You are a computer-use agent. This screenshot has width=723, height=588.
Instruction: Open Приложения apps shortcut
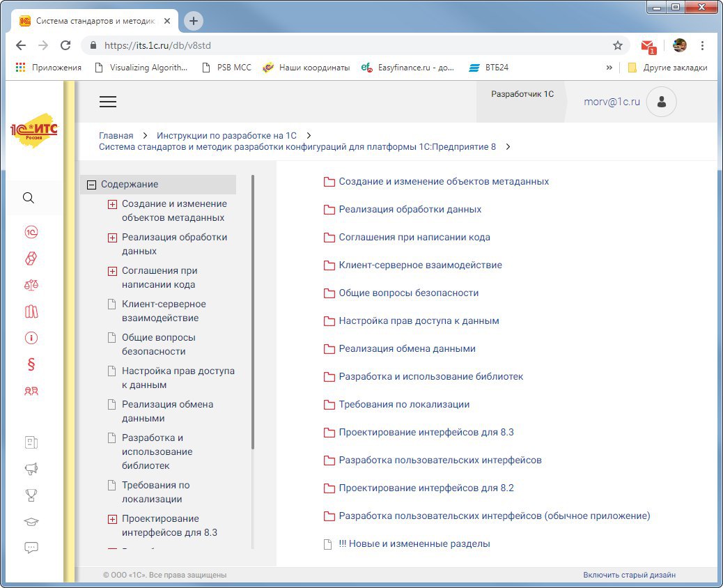pyautogui.click(x=49, y=68)
